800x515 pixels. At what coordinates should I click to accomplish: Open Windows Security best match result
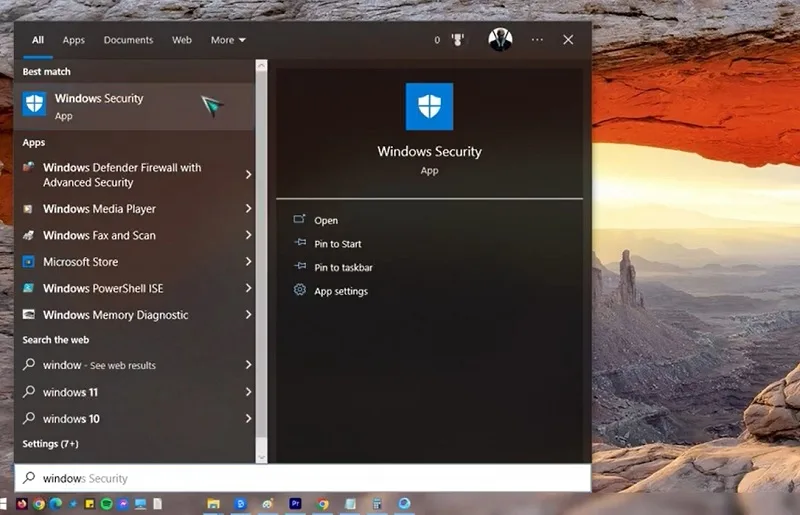coord(135,106)
